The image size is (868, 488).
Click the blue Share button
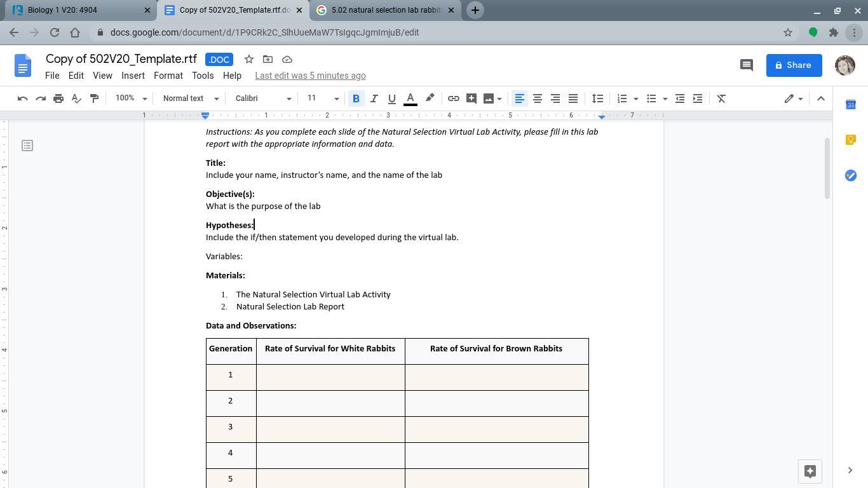[794, 65]
